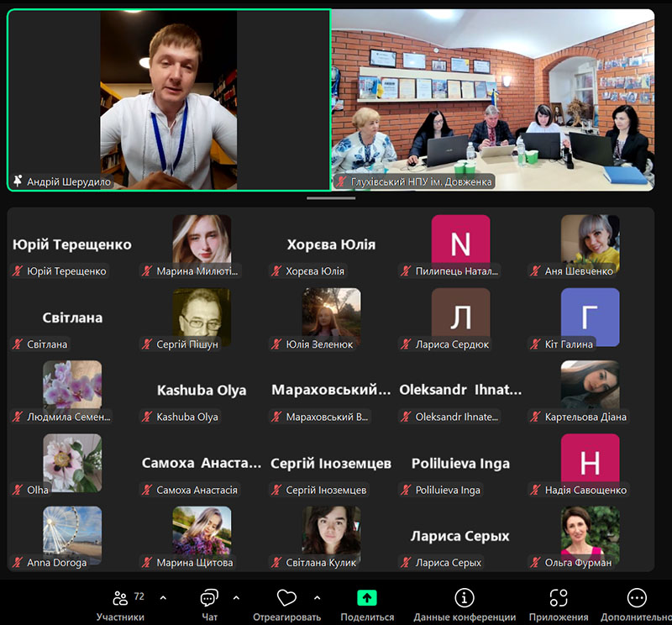This screenshot has width=672, height=625.
Task: Open the Участники participants panel icon
Action: coord(120,598)
